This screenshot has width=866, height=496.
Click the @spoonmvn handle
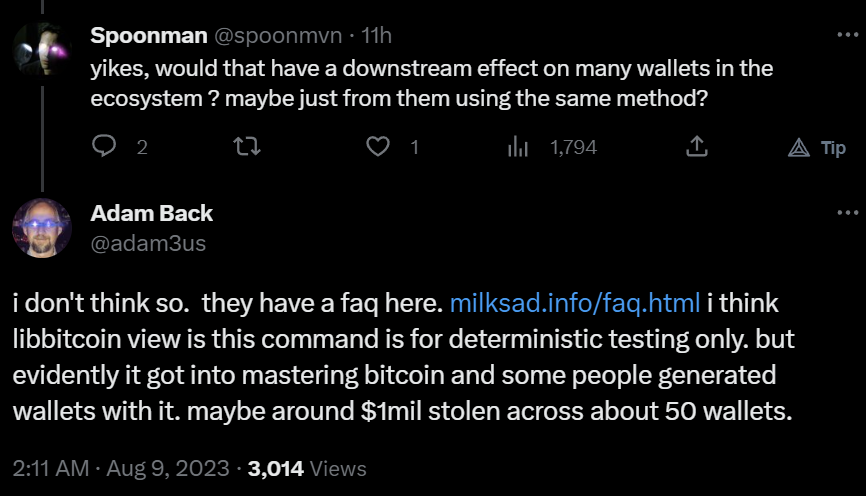pyautogui.click(x=272, y=36)
